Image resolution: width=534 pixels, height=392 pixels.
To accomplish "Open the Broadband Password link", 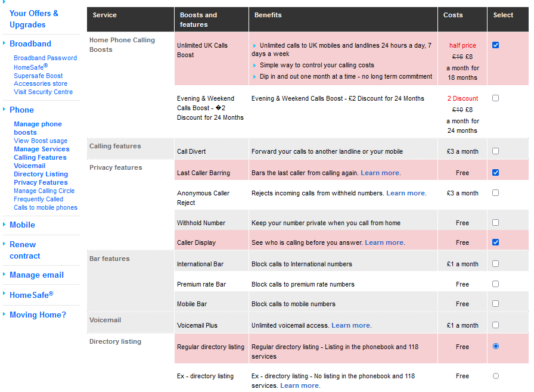I will point(45,58).
